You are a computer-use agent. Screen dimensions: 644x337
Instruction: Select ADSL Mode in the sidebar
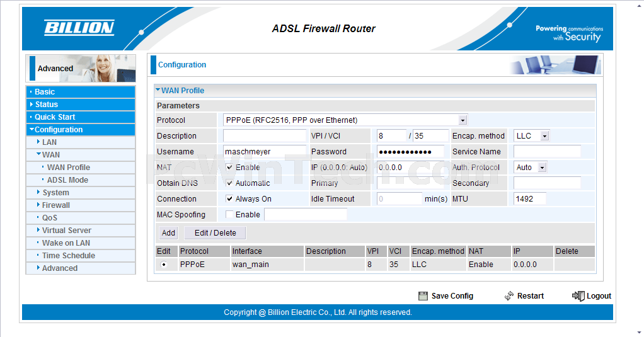67,180
